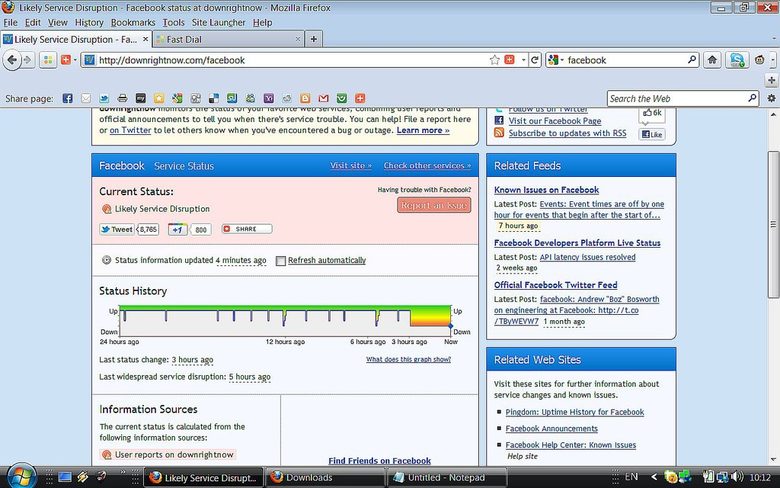Screen dimensions: 780x488
Task: Click What does this graph show? link
Action: [408, 359]
